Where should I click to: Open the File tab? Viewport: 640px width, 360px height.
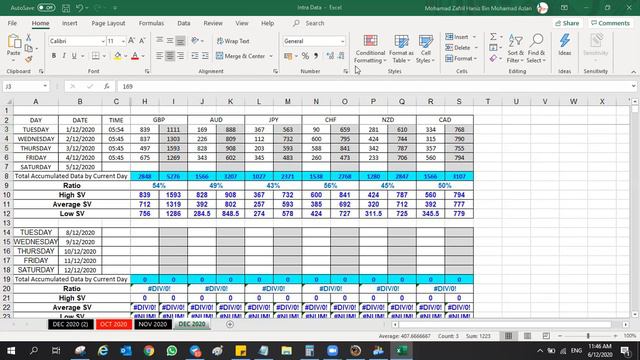(x=12, y=23)
